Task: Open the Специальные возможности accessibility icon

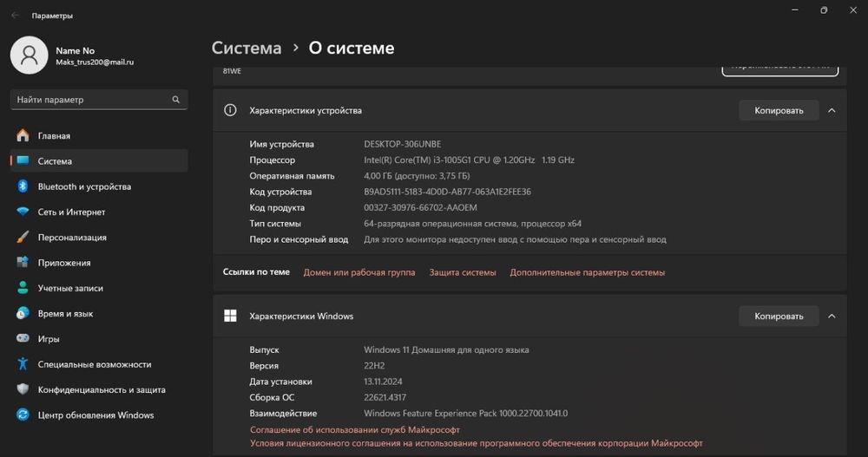Action: click(x=23, y=364)
